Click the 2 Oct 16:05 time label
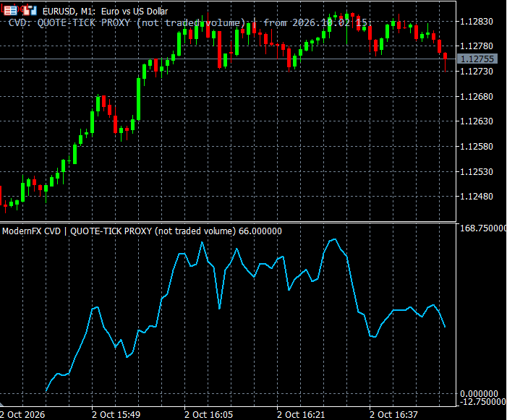Image resolution: width=507 pixels, height=420 pixels. (208, 414)
